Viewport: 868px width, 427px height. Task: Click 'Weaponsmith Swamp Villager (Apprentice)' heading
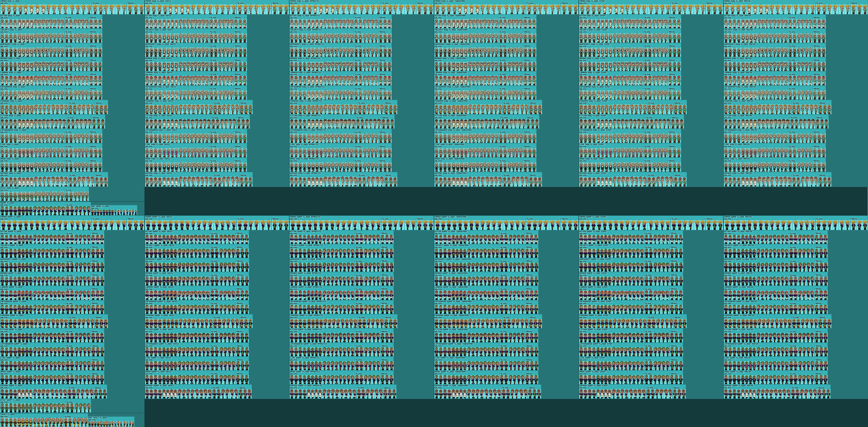click(x=308, y=259)
